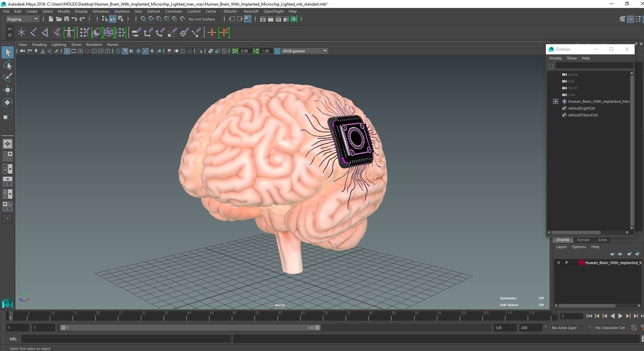Image resolution: width=644 pixels, height=351 pixels.
Task: Click the red Human_Brain layer color swatch
Action: point(581,263)
